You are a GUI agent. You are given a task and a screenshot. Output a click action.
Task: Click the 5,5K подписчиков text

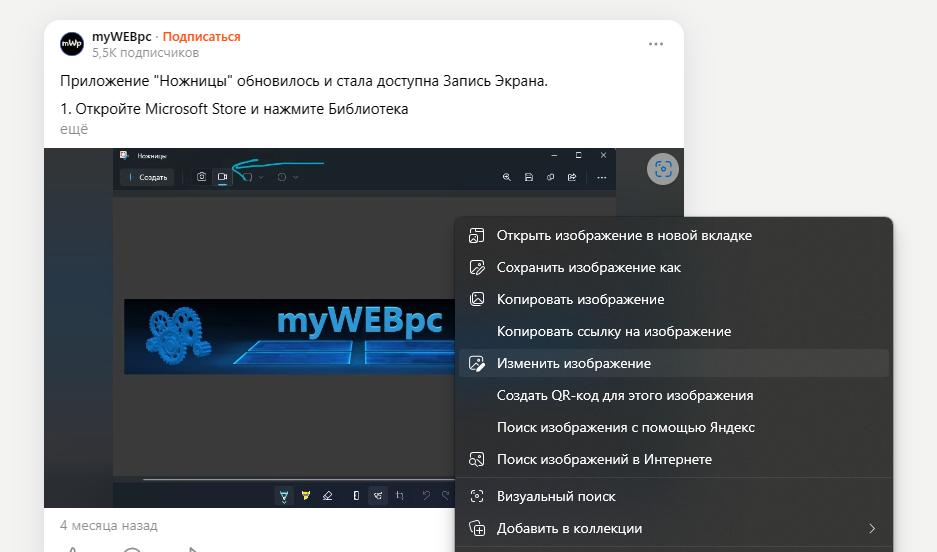coord(145,53)
